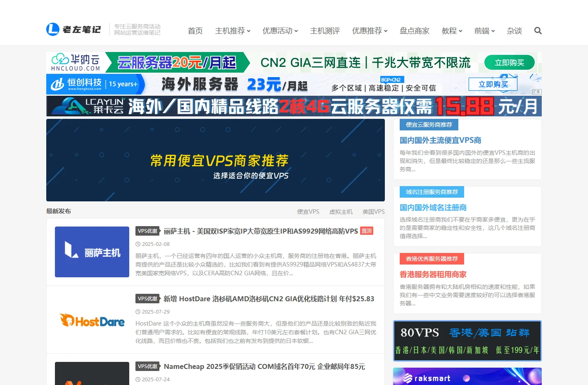Click the 2025-07-29 date on HostDare post

[156, 312]
